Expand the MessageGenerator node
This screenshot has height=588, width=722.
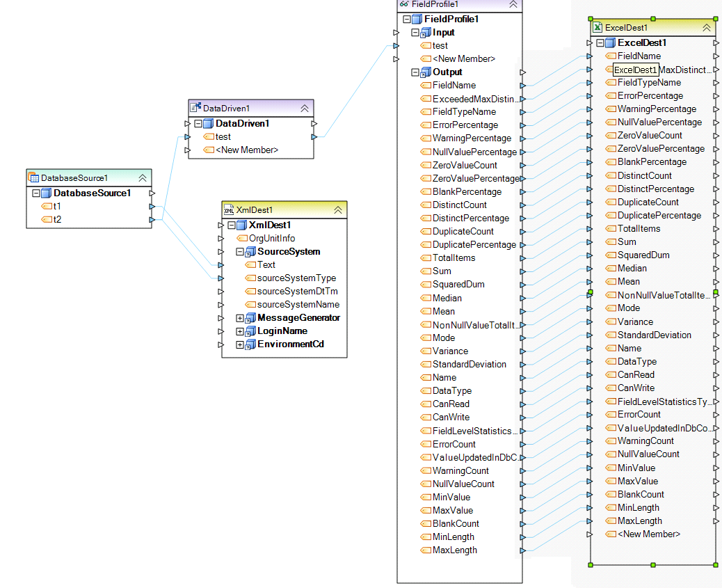(x=240, y=318)
